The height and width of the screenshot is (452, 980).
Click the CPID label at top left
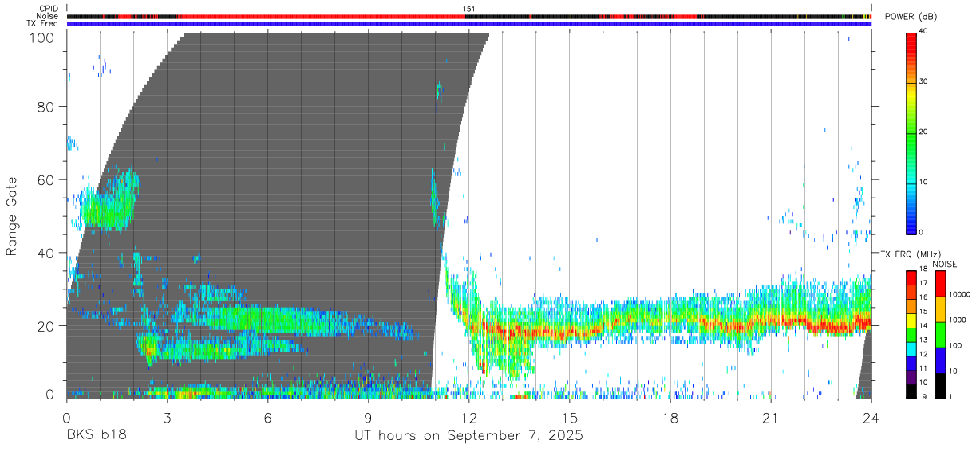[48, 9]
